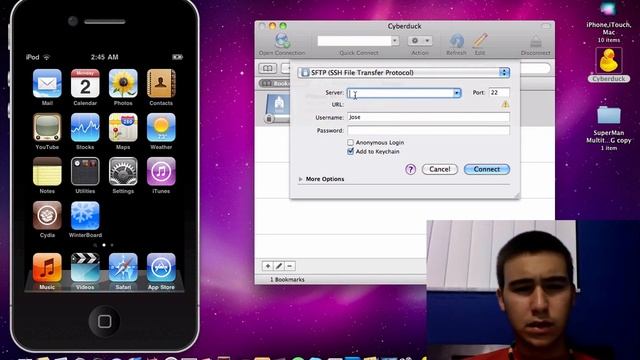Launch the Photos sunflower icon
Viewport: 640px width, 360px height.
(x=123, y=83)
